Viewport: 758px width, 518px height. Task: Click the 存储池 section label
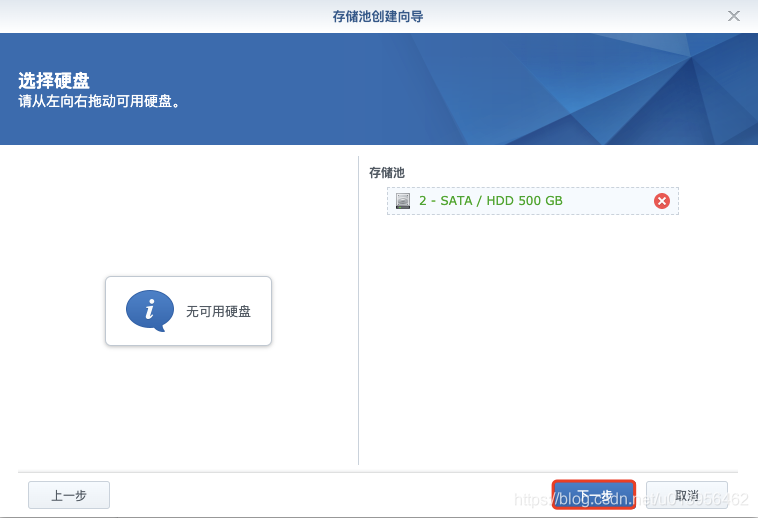pos(387,173)
